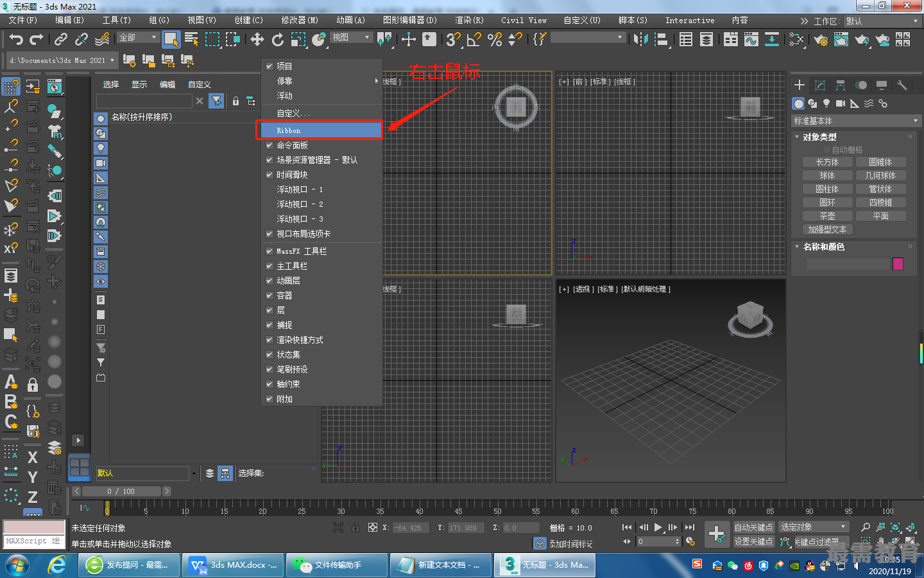
Task: Click the Zoom magnifier viewport control
Action: tap(866, 527)
